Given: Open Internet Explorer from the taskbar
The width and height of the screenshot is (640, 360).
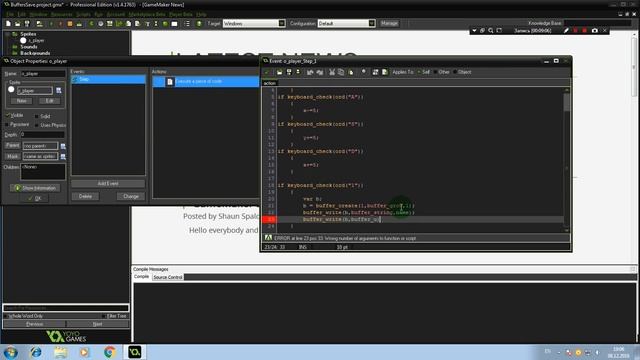Looking at the screenshot, I should point(36,352).
